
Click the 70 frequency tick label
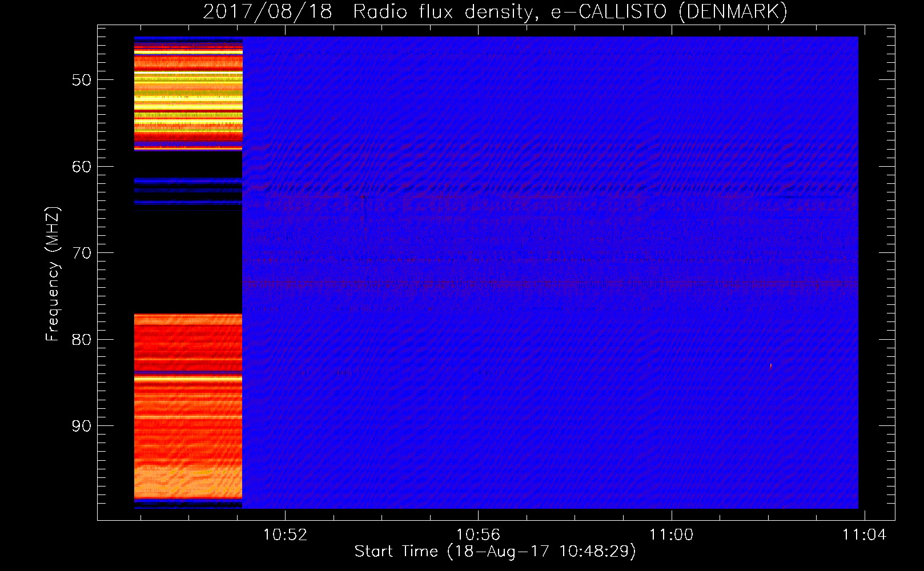[x=82, y=253]
